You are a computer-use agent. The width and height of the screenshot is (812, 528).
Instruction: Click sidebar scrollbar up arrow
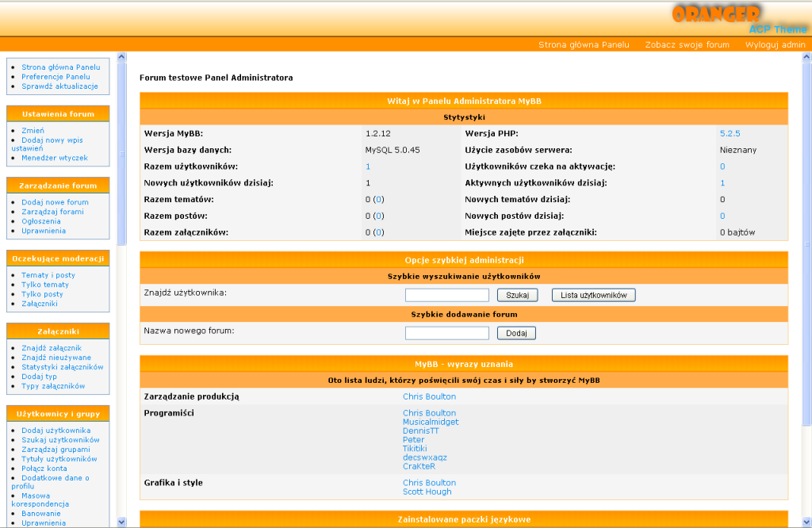[121, 57]
